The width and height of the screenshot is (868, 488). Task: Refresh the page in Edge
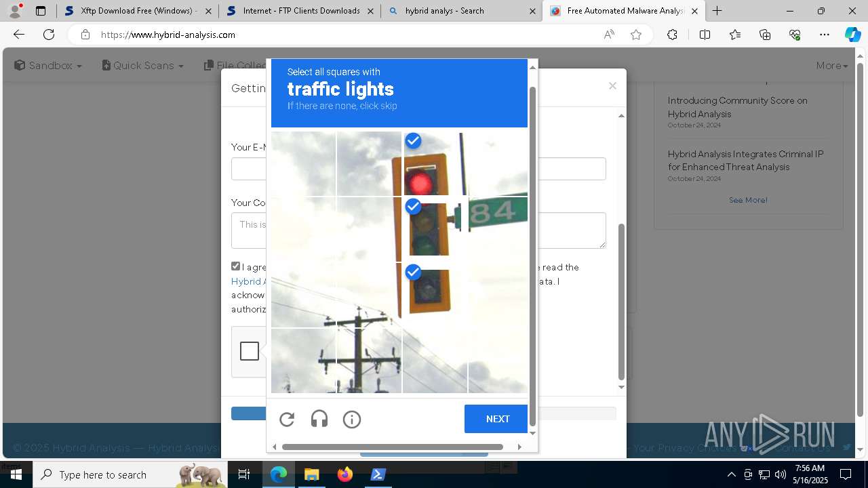pos(49,35)
